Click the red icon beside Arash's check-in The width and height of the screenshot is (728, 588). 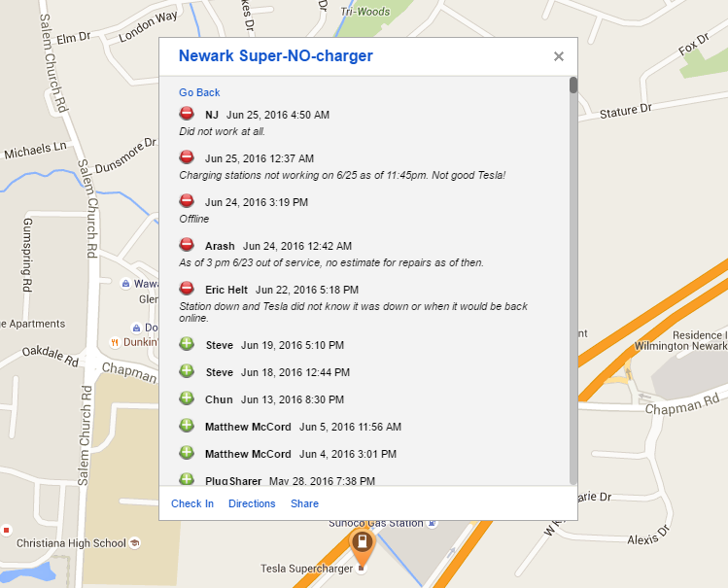187,245
